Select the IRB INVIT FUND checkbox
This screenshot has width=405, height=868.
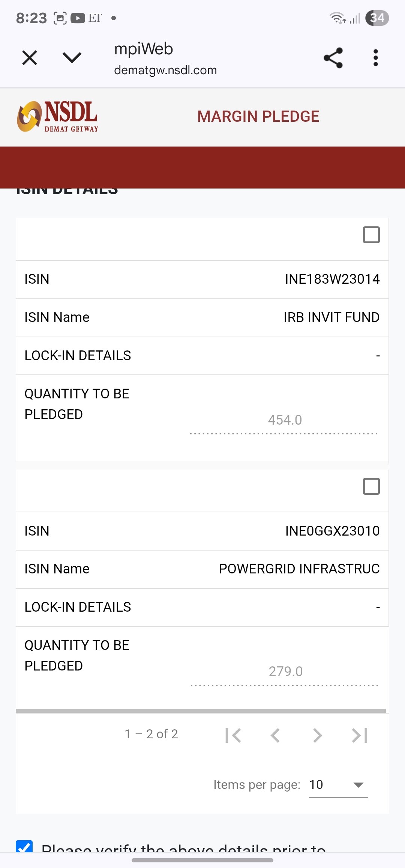(x=371, y=235)
